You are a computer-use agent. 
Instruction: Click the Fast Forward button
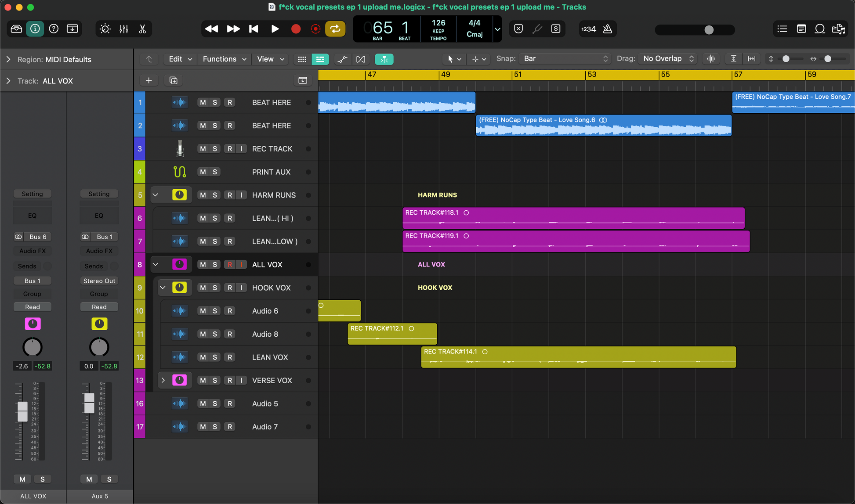coord(233,29)
